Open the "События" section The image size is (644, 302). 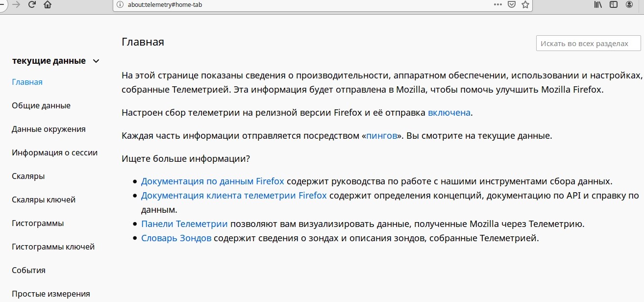coord(28,270)
